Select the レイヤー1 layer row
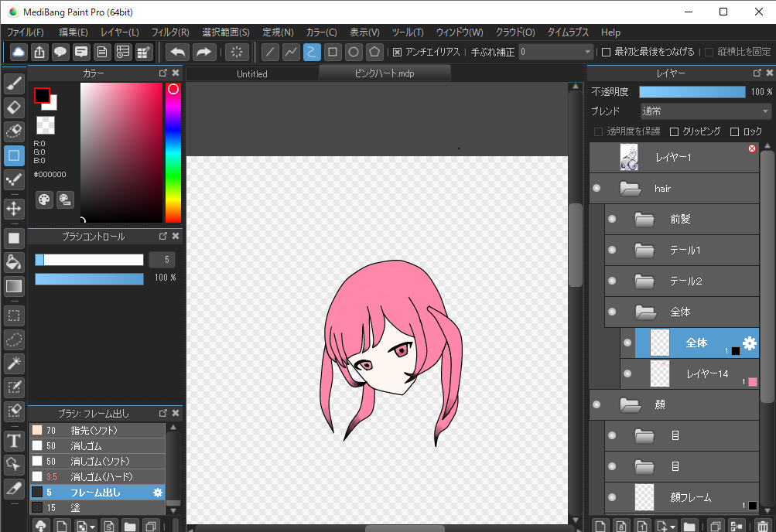Screen dimensions: 776x532 [674, 157]
